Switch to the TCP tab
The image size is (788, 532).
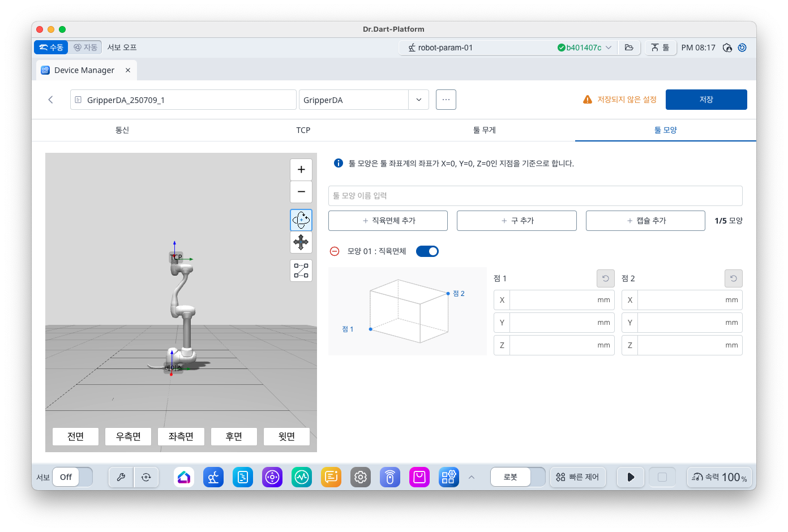303,130
